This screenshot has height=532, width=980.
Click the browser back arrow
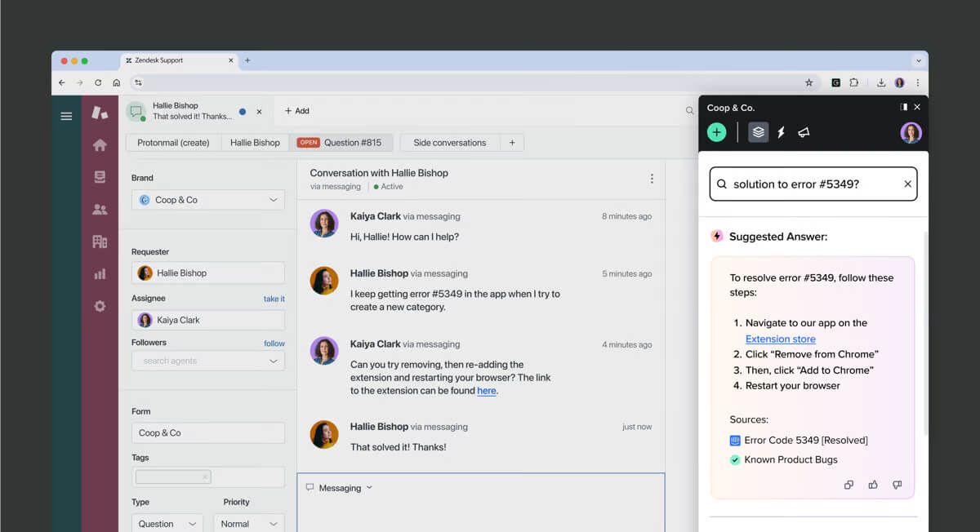tap(61, 82)
